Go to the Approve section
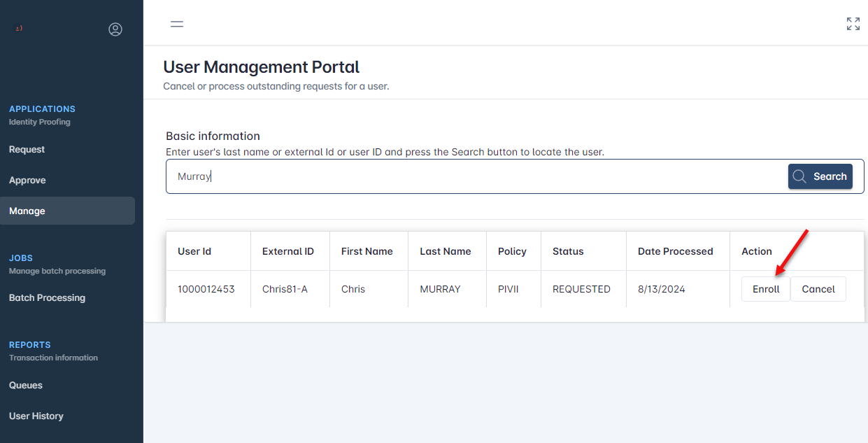The image size is (868, 443). [x=27, y=180]
